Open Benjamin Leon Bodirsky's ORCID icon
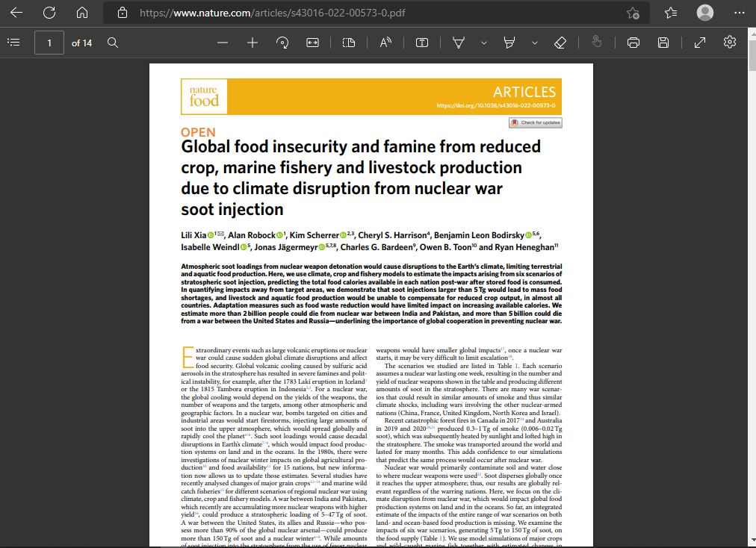Screen dimensions: 756x548 (528, 235)
